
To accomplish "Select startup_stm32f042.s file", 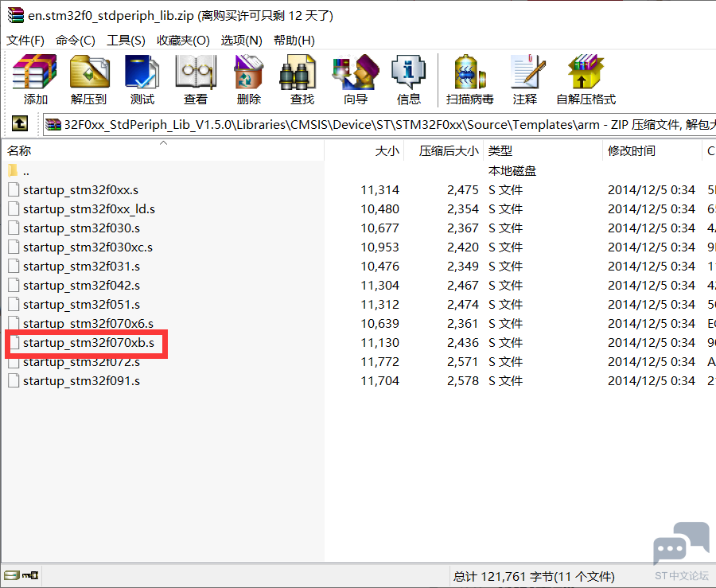I will click(x=81, y=286).
